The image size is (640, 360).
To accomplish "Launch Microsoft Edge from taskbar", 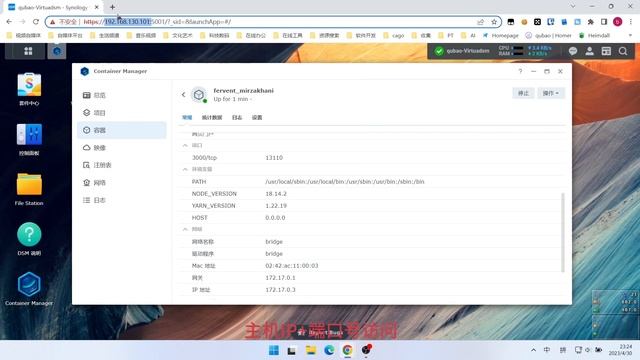I will click(329, 350).
